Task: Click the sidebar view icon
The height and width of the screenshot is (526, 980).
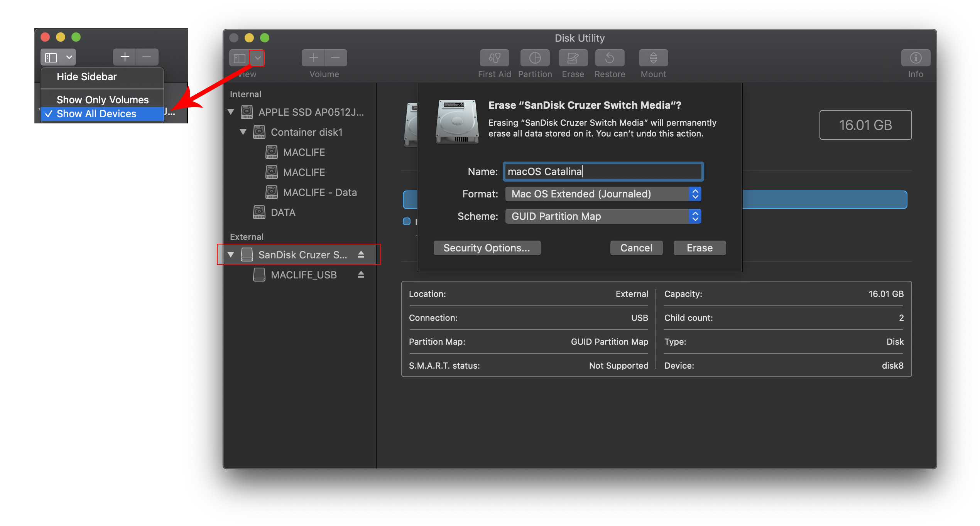Action: point(240,58)
